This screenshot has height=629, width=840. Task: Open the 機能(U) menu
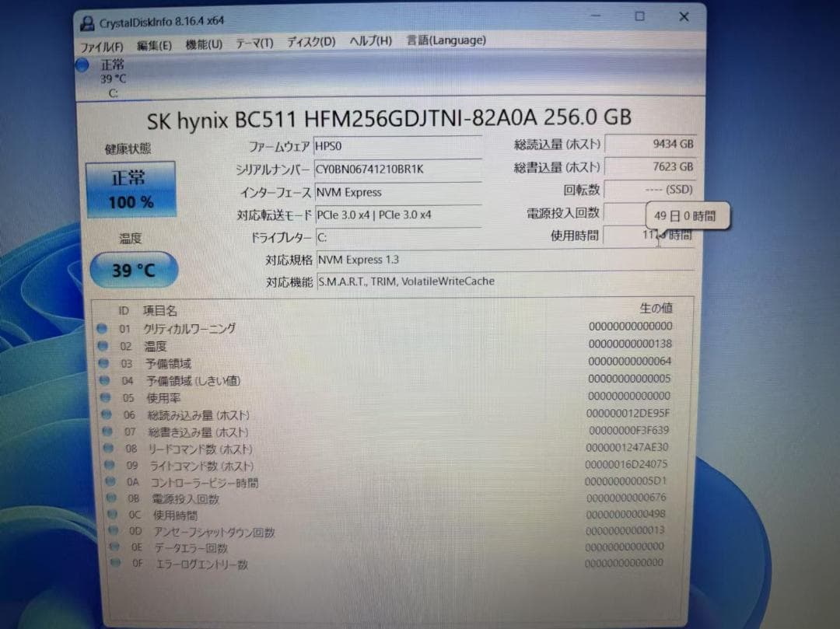(x=203, y=44)
